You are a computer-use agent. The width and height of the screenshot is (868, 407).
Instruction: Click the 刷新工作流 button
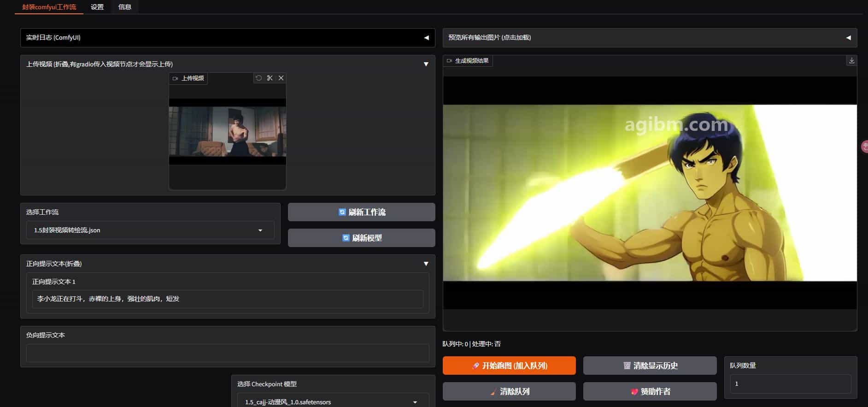[x=362, y=212]
